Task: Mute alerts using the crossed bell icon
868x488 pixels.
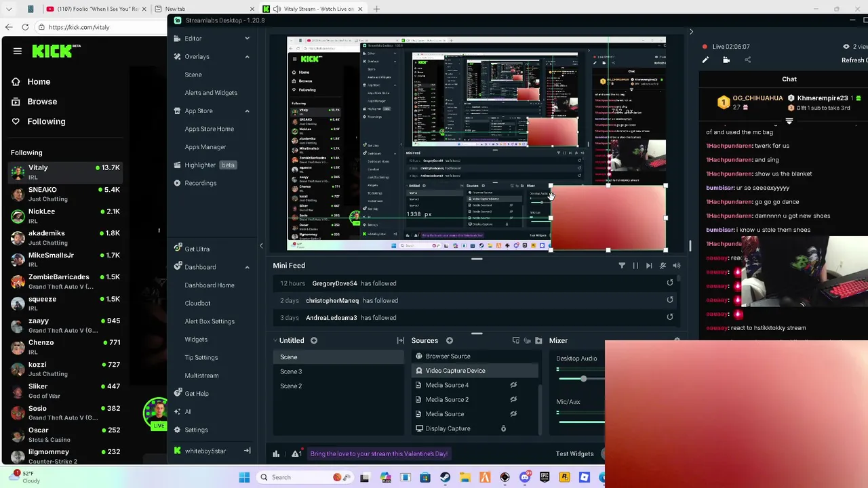Action: coord(663,266)
